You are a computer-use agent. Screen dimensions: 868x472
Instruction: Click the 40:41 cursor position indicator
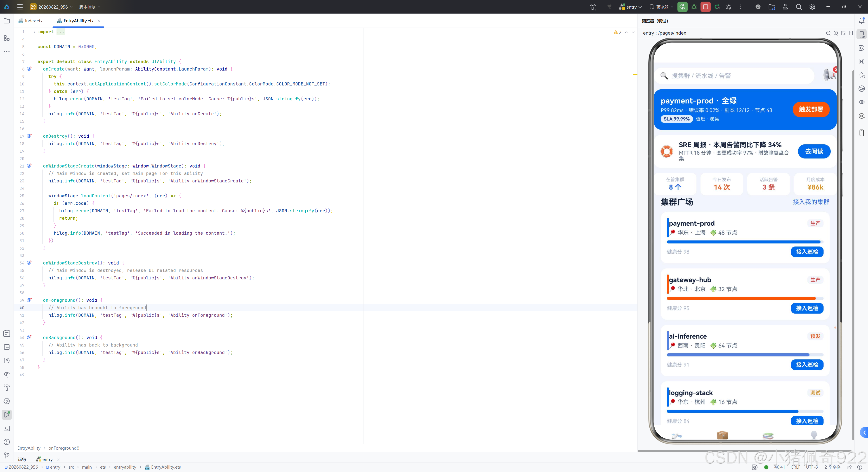tap(779, 467)
